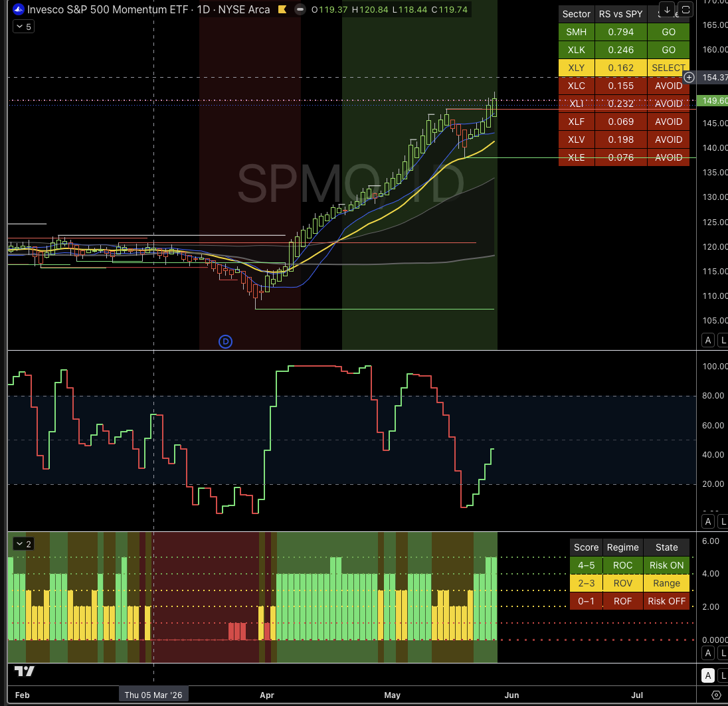Screen dimensions: 728x706
Task: Click the yellow flag icon beside NYSE Arca
Action: click(x=282, y=9)
